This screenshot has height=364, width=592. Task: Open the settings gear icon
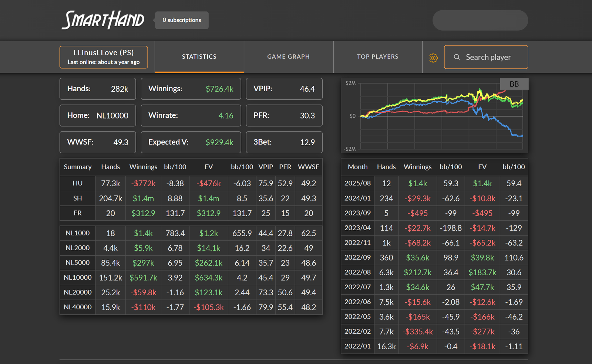[x=433, y=58]
